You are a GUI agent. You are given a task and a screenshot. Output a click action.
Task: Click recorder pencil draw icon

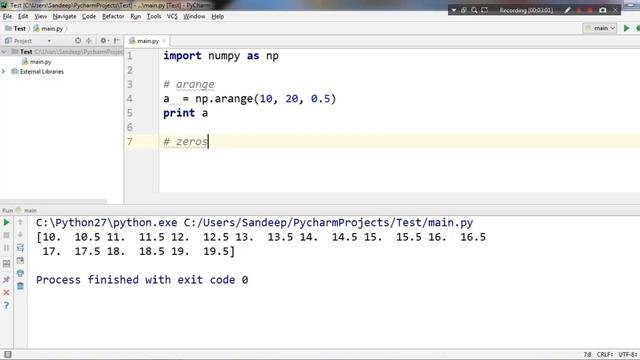(567, 10)
